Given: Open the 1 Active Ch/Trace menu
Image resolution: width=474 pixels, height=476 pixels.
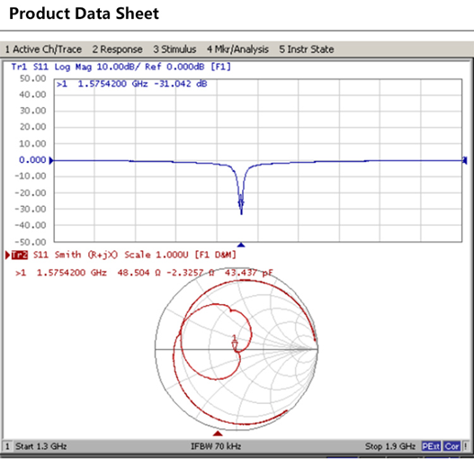Looking at the screenshot, I should (43, 49).
